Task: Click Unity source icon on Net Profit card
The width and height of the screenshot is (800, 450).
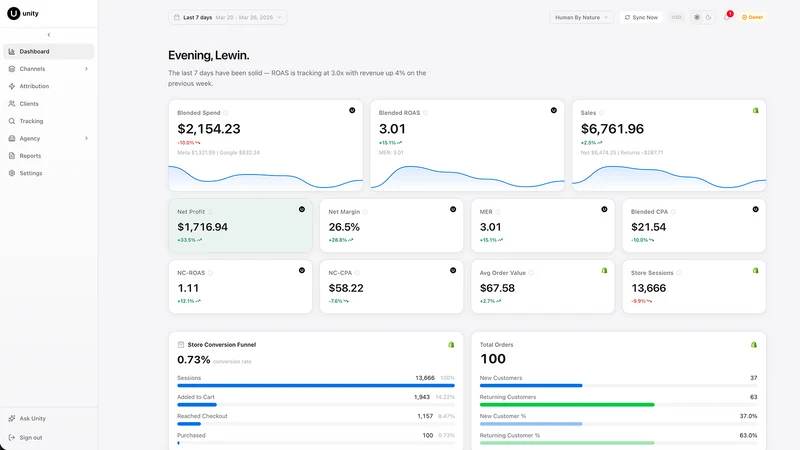Action: coord(302,209)
